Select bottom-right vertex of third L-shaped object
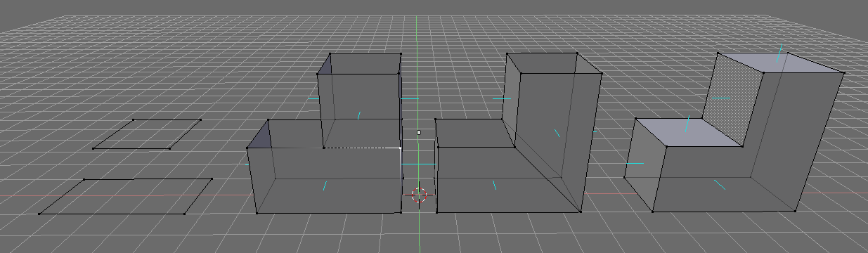Viewport: 868px width, 253px height. click(x=582, y=211)
